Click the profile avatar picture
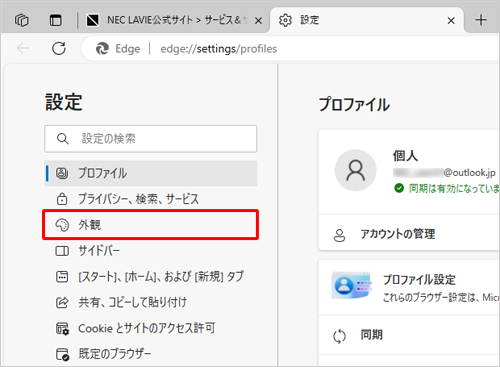 (356, 170)
